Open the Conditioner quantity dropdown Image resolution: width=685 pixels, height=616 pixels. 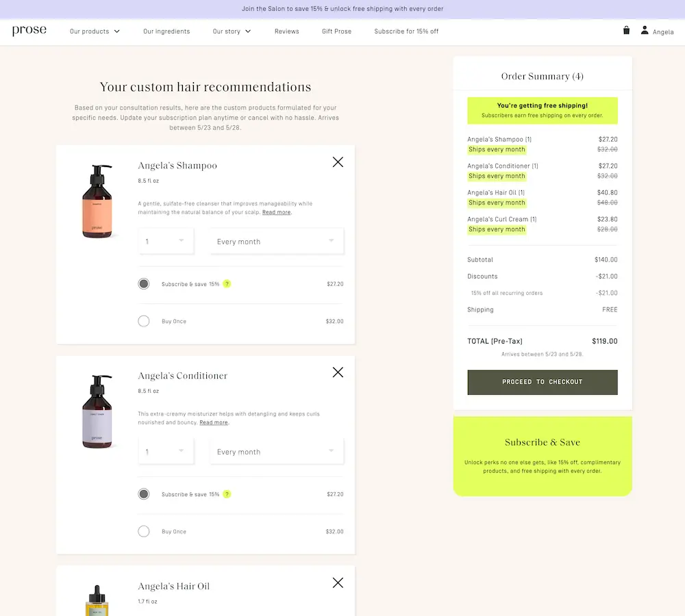[166, 452]
